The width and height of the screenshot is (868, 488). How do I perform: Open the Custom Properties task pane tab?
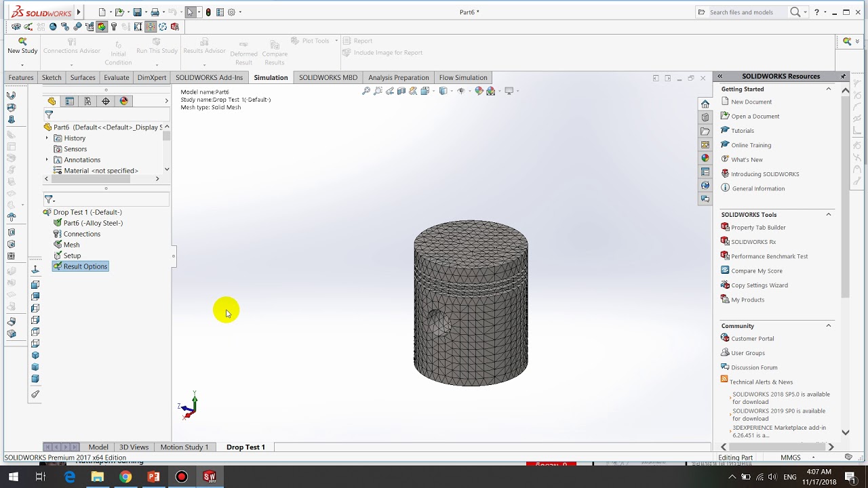pyautogui.click(x=705, y=171)
